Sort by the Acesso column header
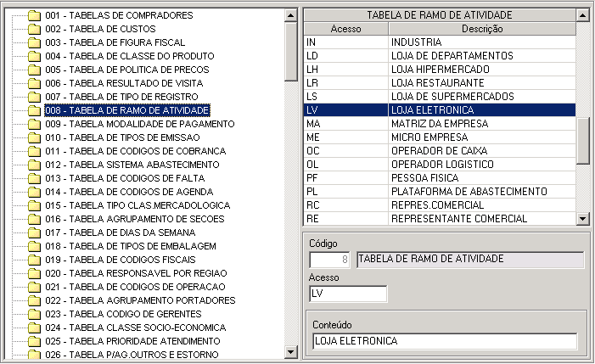The width and height of the screenshot is (595, 364). [x=345, y=29]
